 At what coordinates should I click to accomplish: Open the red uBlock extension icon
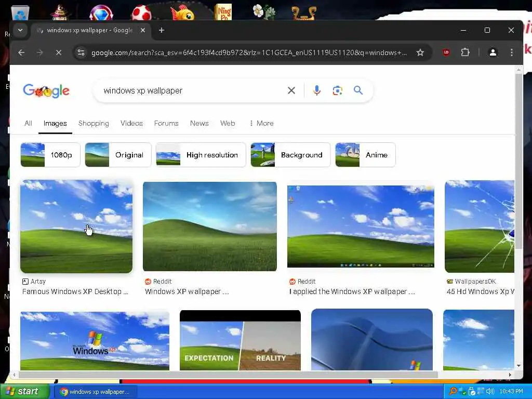click(x=446, y=52)
